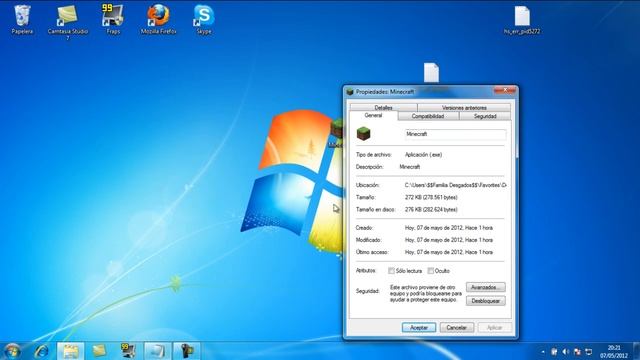The image size is (640, 360).
Task: Select the hs_err_pid5272 file on desktop
Action: click(522, 20)
